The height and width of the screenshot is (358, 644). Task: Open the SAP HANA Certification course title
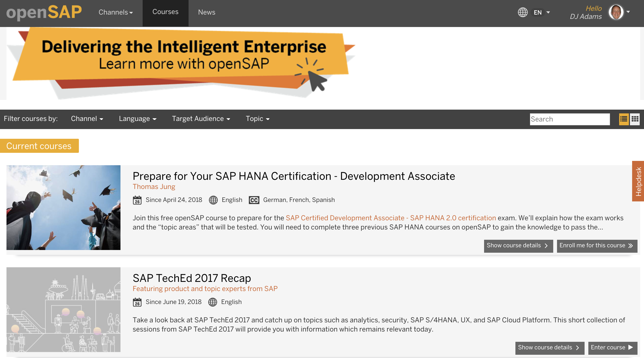pyautogui.click(x=294, y=176)
